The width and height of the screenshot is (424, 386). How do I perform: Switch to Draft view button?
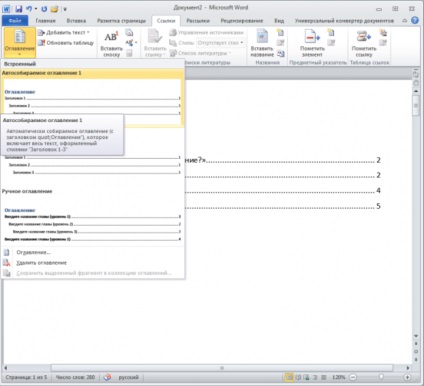point(323,377)
